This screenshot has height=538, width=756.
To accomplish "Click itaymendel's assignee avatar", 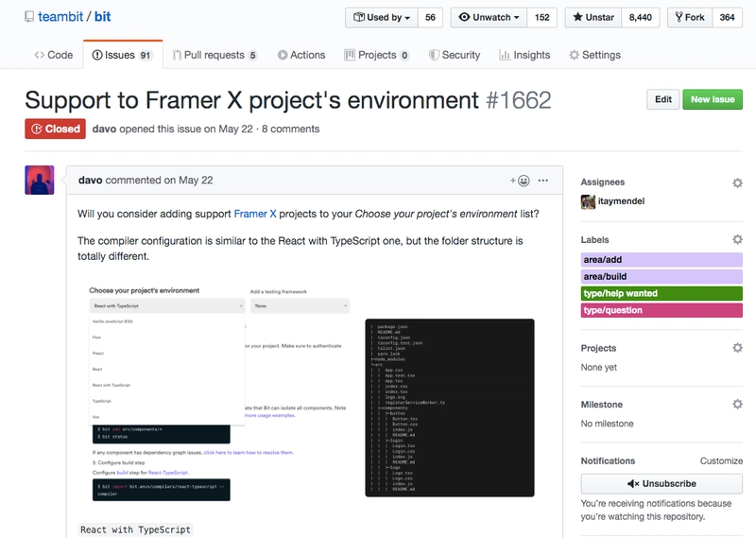I will point(588,201).
